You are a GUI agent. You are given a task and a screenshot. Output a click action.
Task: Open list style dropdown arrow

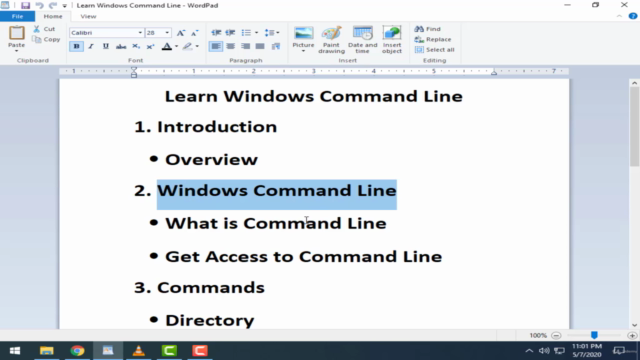256,33
